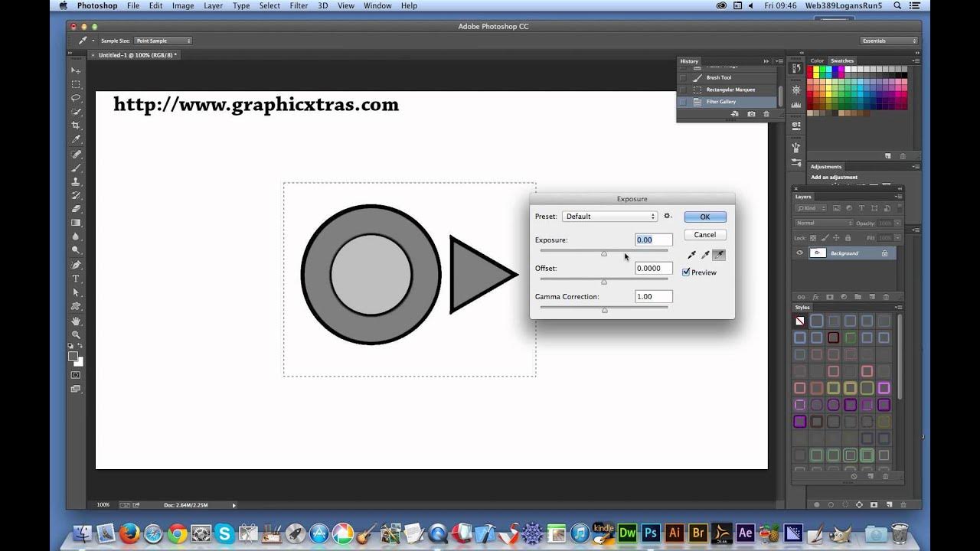Select the Move tool
980x551 pixels.
(x=76, y=70)
